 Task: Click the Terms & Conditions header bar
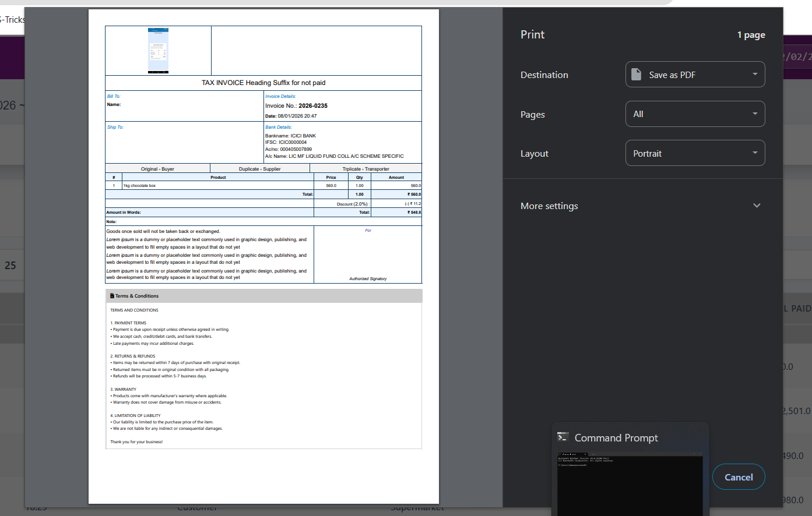[263, 296]
